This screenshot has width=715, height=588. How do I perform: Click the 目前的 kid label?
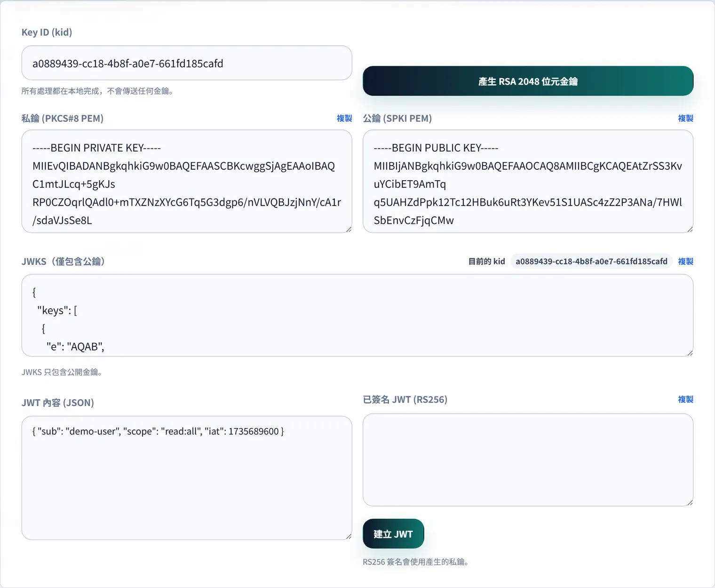point(486,261)
